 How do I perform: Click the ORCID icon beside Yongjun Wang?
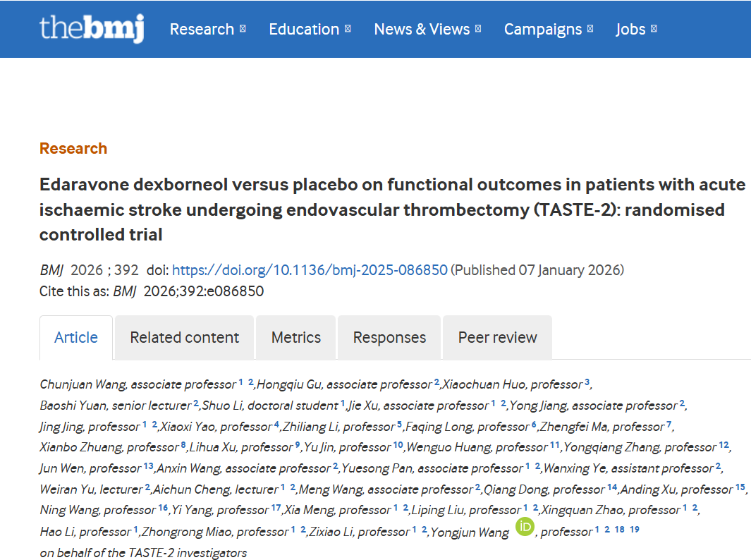point(525,527)
